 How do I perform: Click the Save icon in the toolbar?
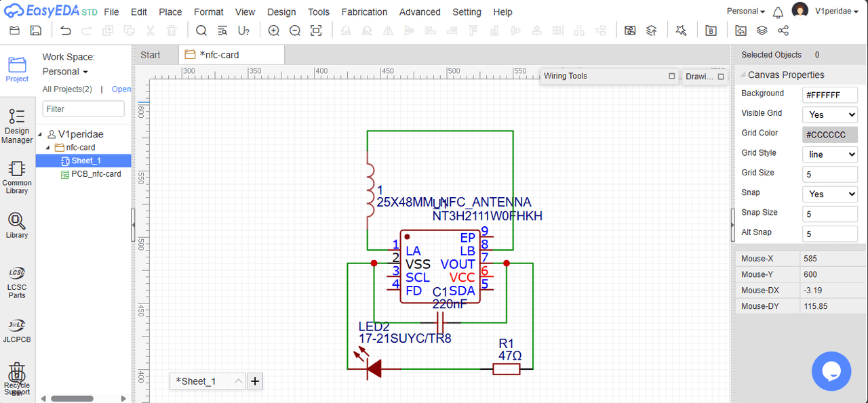[36, 30]
